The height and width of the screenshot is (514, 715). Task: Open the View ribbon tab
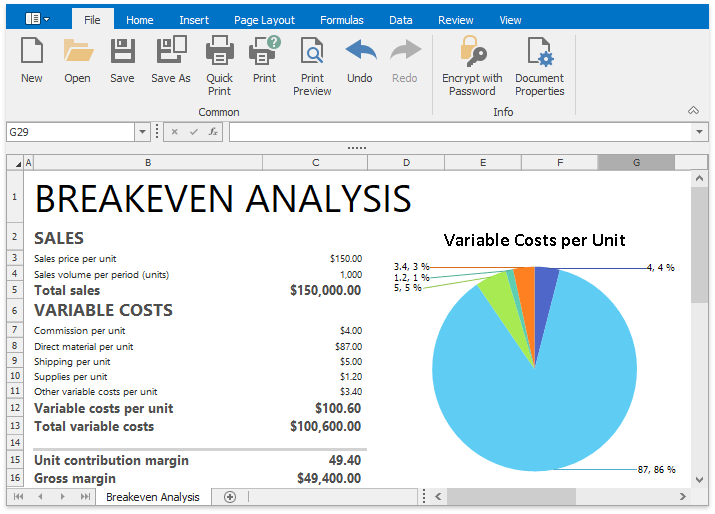pos(510,20)
